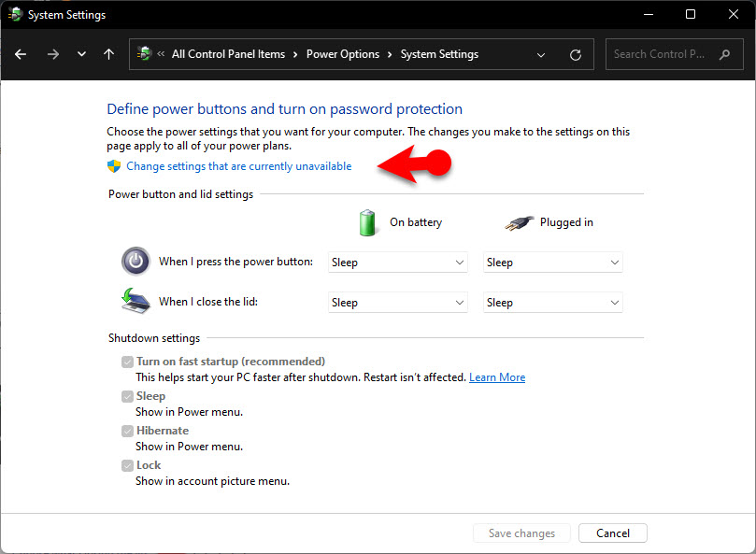Screen dimensions: 756x554
Task: Open close the lid Plugged in dropdown
Action: tap(552, 303)
